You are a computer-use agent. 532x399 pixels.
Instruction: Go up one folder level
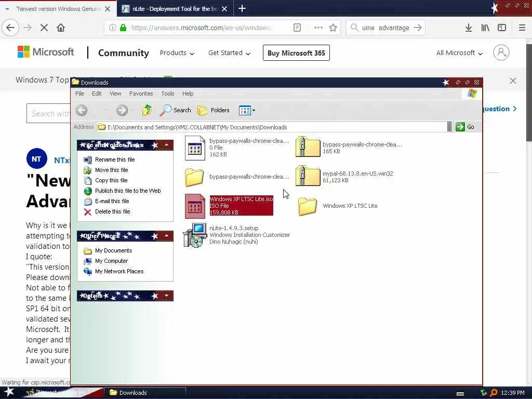[x=147, y=110]
